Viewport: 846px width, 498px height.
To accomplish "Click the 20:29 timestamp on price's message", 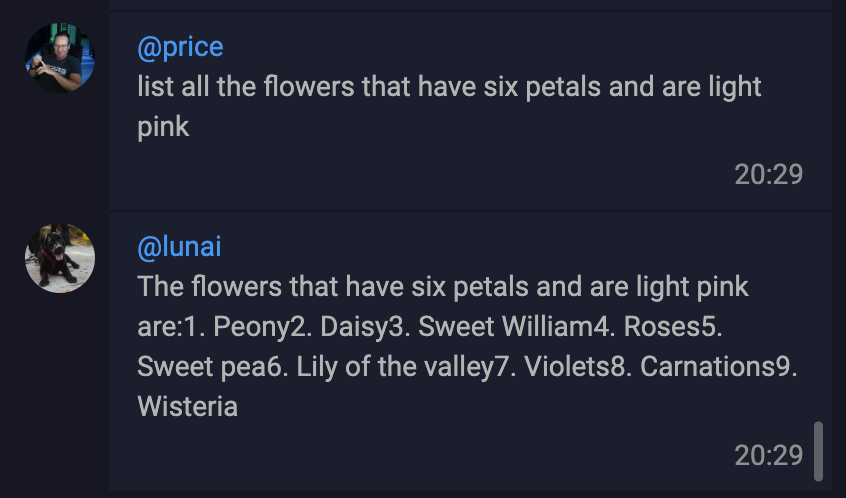I will pyautogui.click(x=768, y=174).
